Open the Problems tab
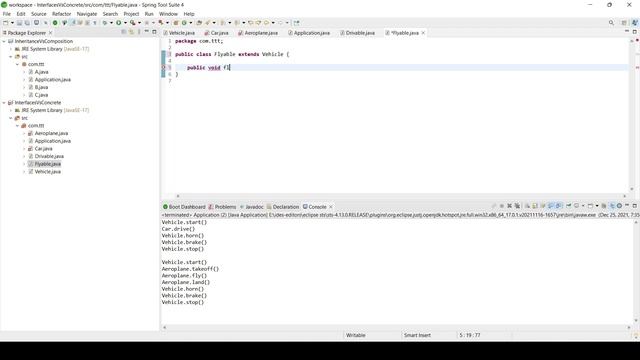Viewport: 640px width, 360px height. pyautogui.click(x=222, y=207)
